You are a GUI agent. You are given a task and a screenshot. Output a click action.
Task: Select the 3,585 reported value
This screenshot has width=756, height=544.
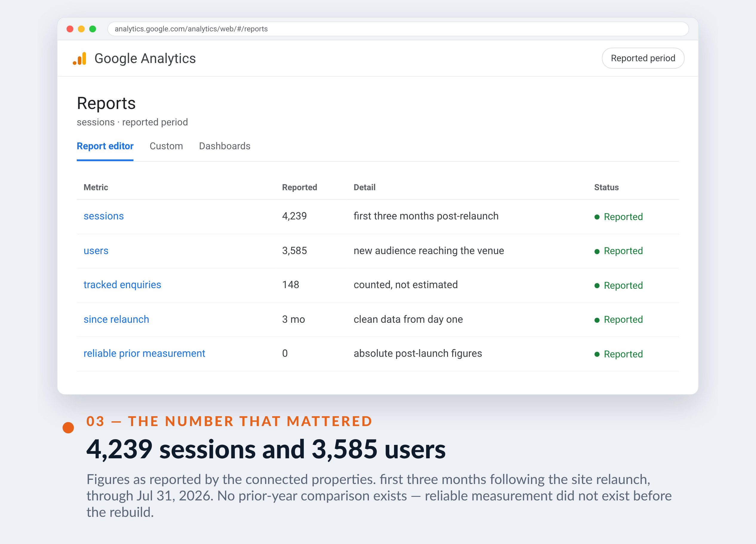pos(294,251)
